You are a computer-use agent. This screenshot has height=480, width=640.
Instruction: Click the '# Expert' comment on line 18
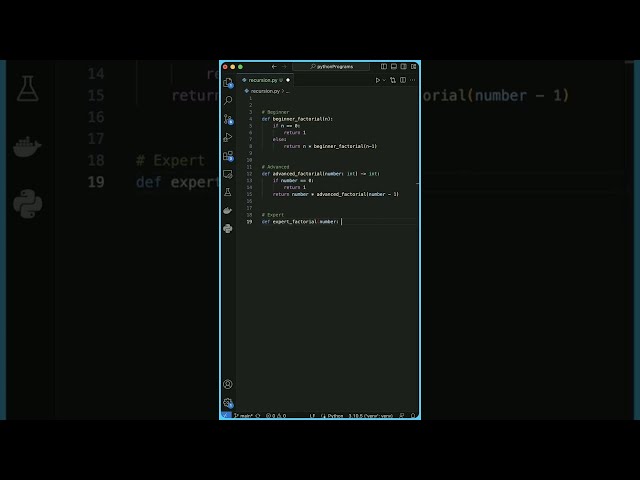tap(273, 215)
